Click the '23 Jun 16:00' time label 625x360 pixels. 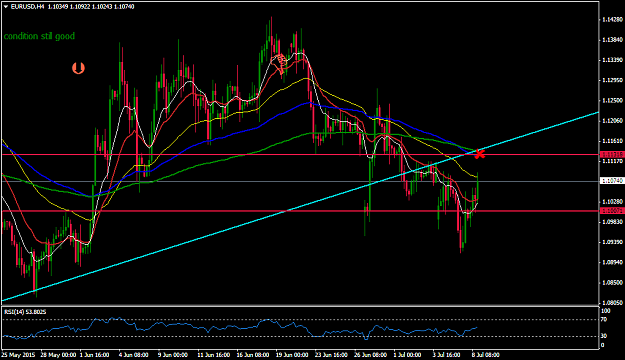pos(331,354)
